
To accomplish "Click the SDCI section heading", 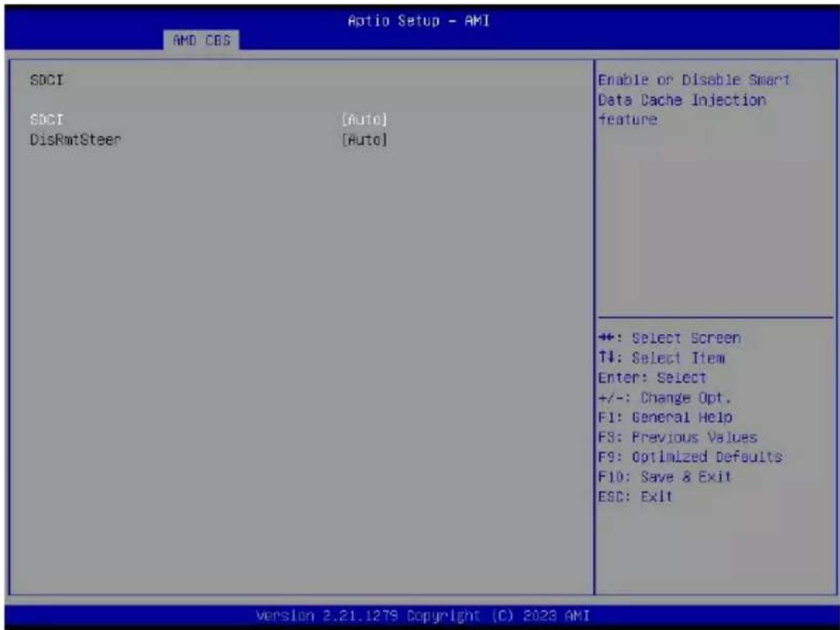I will click(x=46, y=80).
